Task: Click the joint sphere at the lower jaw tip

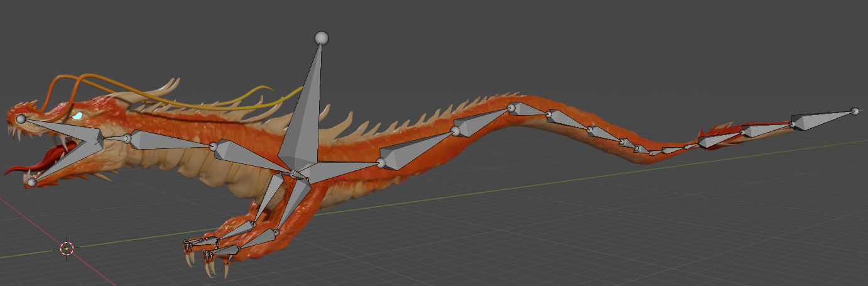Action: [31, 182]
